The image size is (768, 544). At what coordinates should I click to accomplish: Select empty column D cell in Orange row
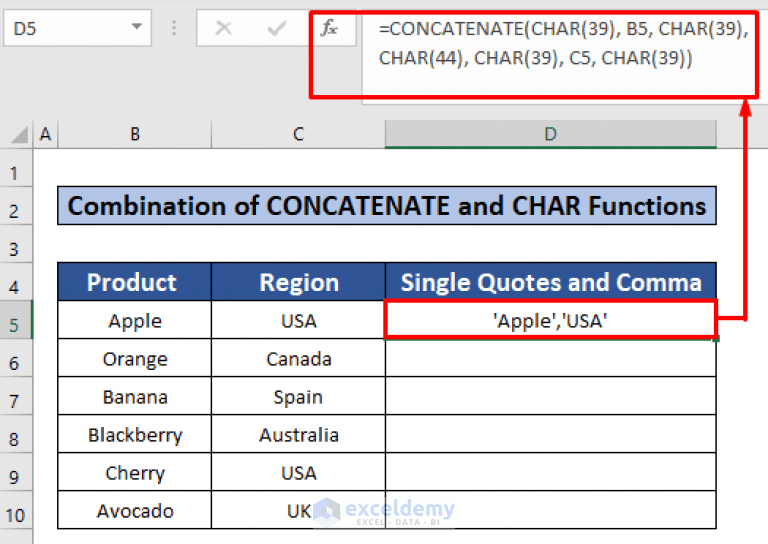point(551,358)
